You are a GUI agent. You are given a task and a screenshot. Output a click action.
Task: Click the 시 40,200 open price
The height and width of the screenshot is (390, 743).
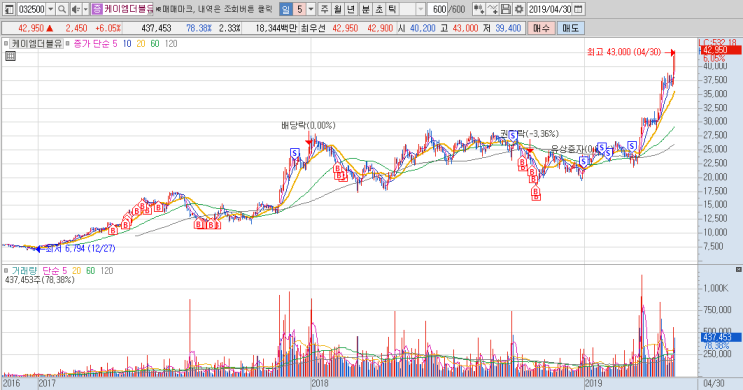point(417,28)
